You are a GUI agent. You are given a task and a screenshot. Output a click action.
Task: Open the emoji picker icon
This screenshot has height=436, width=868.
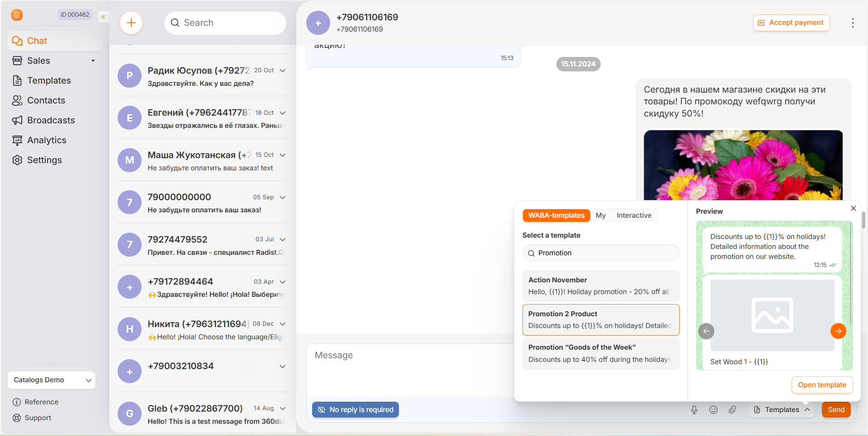713,410
